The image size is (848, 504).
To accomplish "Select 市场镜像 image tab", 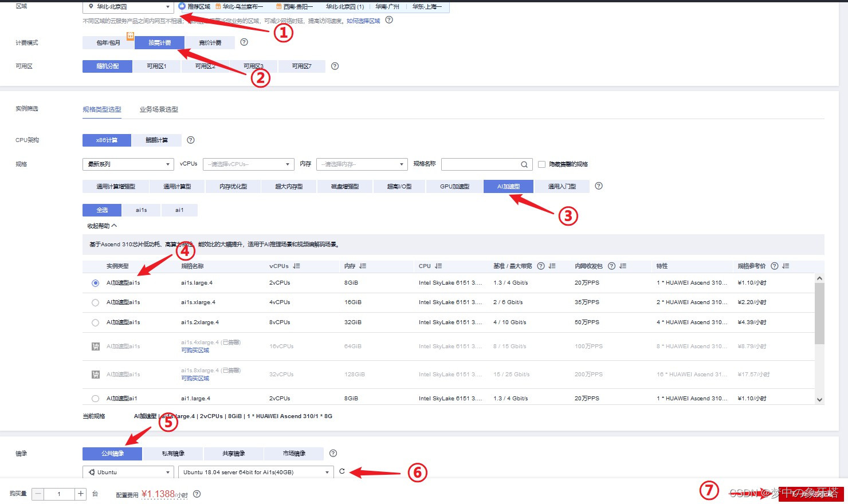I will (294, 454).
